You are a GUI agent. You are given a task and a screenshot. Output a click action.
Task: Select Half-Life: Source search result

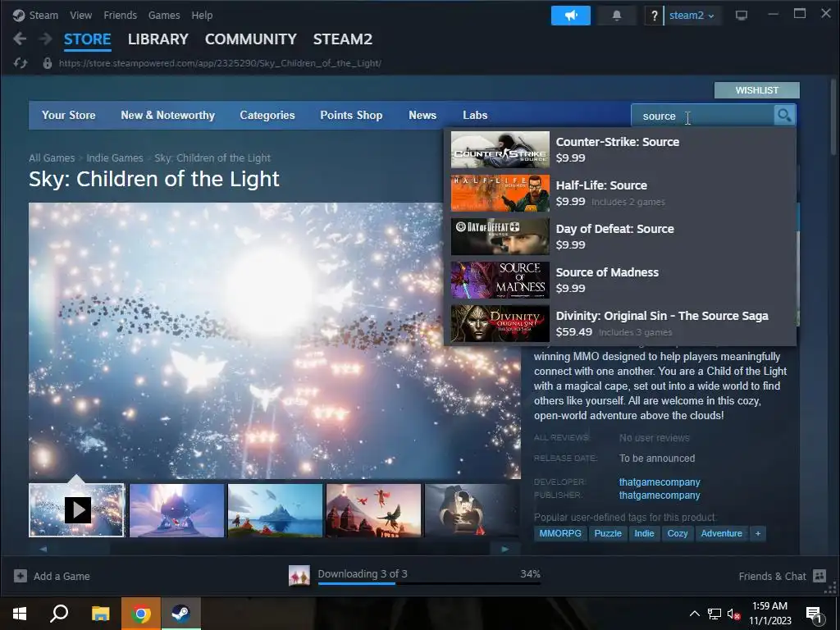click(x=620, y=194)
